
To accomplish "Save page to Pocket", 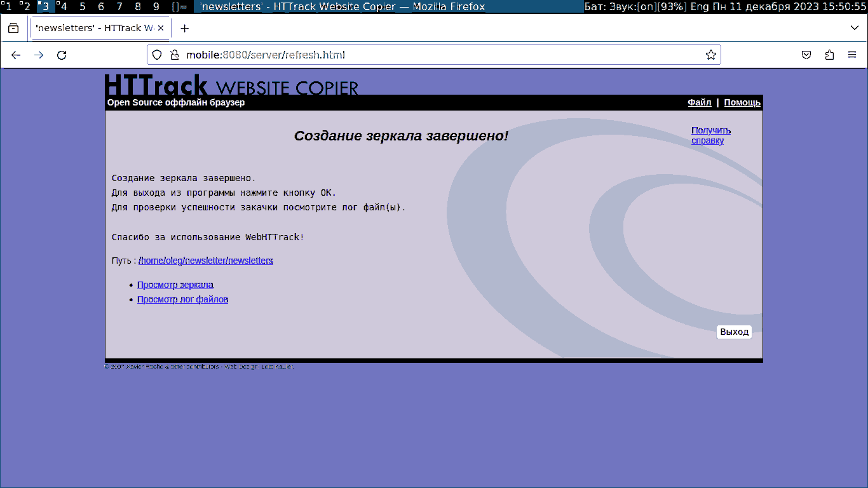I will [806, 55].
